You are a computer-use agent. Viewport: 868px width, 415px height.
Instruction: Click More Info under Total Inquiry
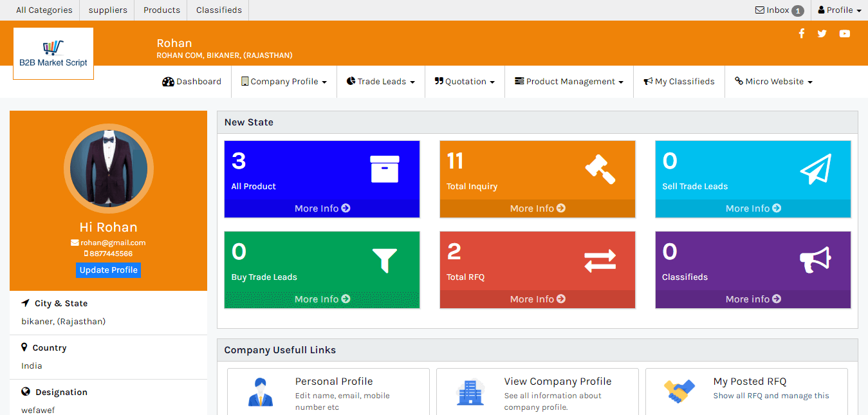(537, 208)
